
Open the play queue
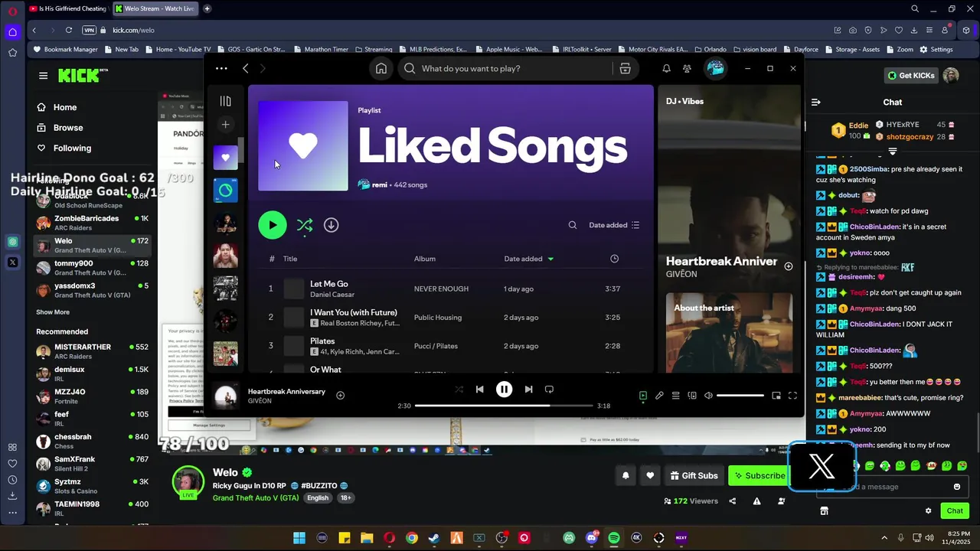(675, 396)
